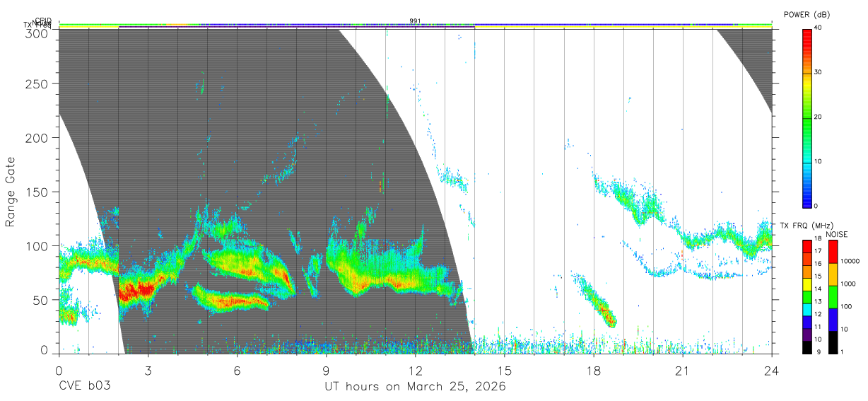Click the '3' tick on the UT hours axis
The width and height of the screenshot is (868, 401).
(x=148, y=371)
